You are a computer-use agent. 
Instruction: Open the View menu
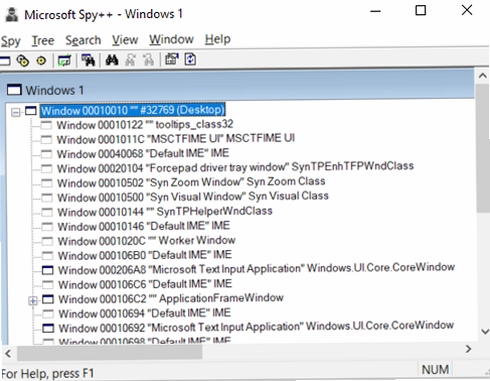[x=125, y=40]
